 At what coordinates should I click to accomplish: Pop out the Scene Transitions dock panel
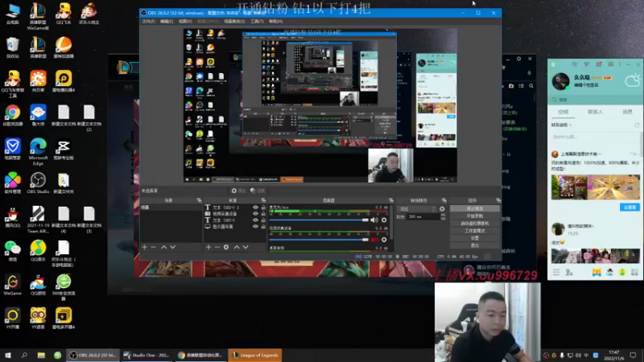pyautogui.click(x=444, y=200)
